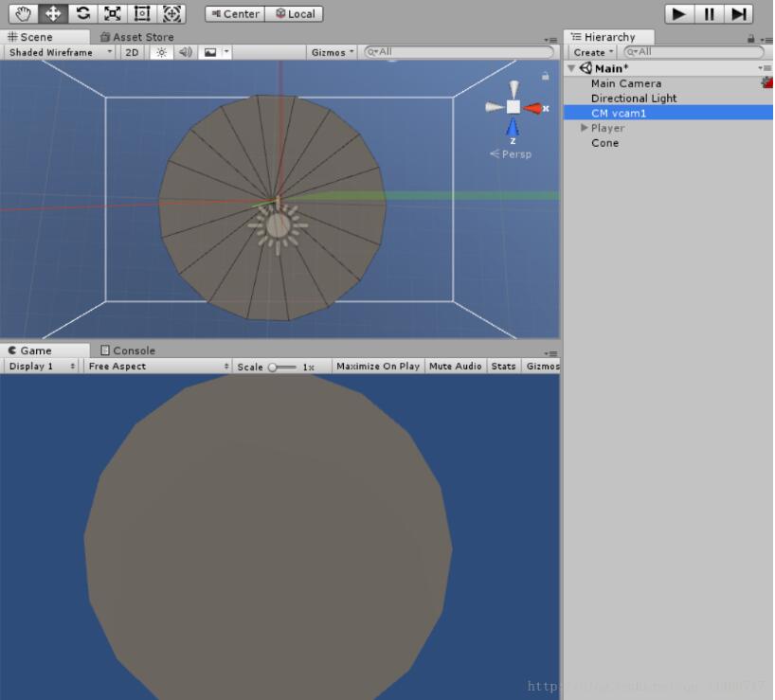This screenshot has height=700, width=775.
Task: Click the red X axis cone
Action: (x=532, y=108)
